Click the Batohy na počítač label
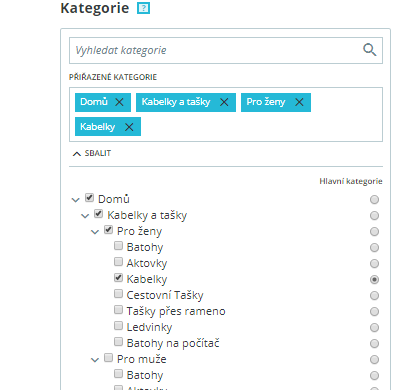Image resolution: width=396 pixels, height=390 pixels. pyautogui.click(x=173, y=343)
